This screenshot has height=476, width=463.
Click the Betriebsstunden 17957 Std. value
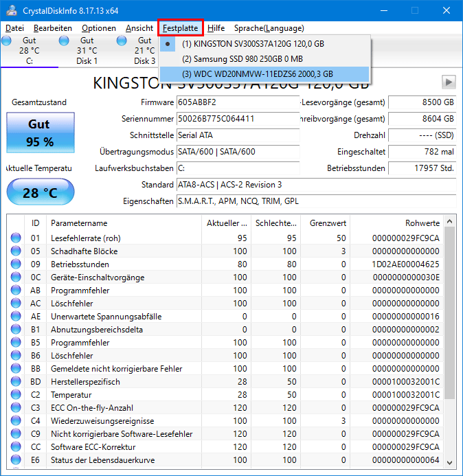coord(422,168)
